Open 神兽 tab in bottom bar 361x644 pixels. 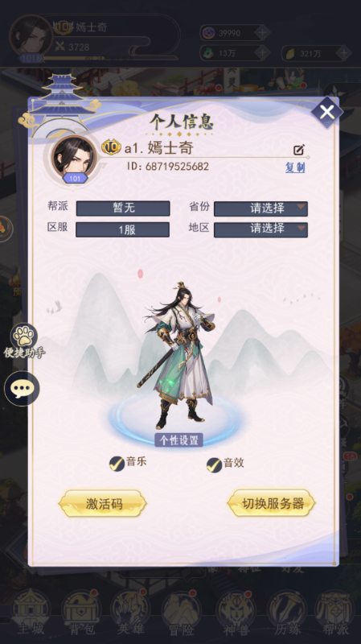click(236, 613)
